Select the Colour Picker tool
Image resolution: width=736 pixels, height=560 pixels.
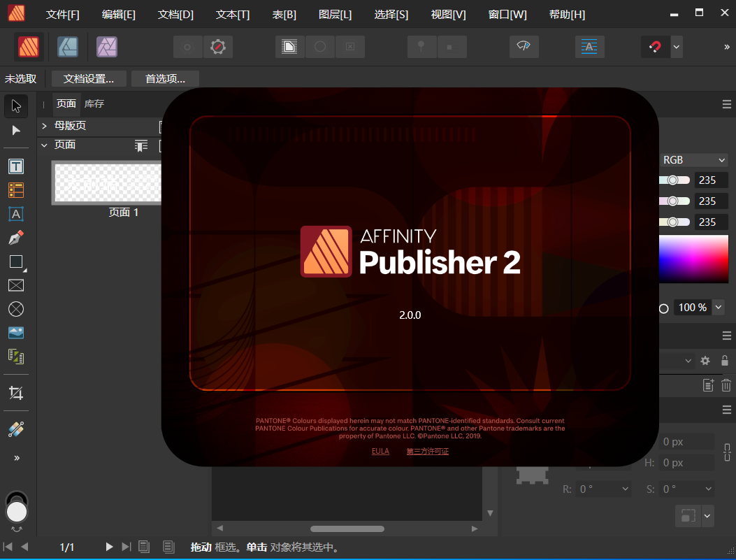pyautogui.click(x=16, y=429)
